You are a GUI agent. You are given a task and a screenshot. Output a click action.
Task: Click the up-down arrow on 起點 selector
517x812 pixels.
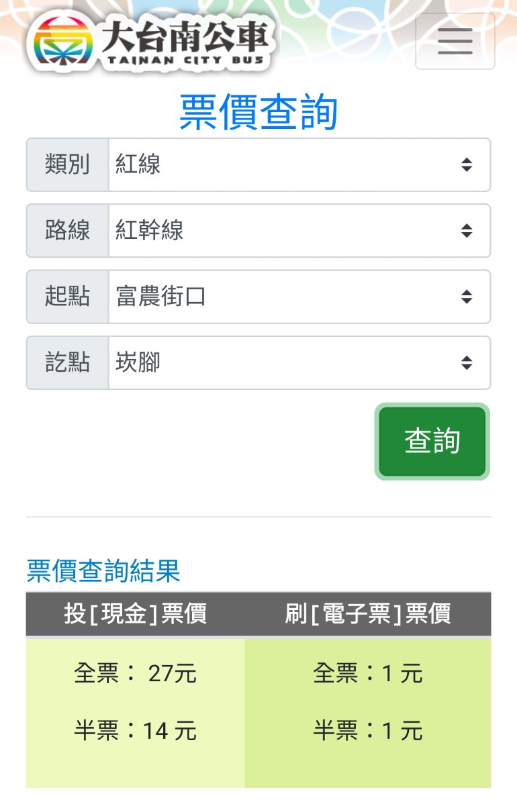[467, 297]
